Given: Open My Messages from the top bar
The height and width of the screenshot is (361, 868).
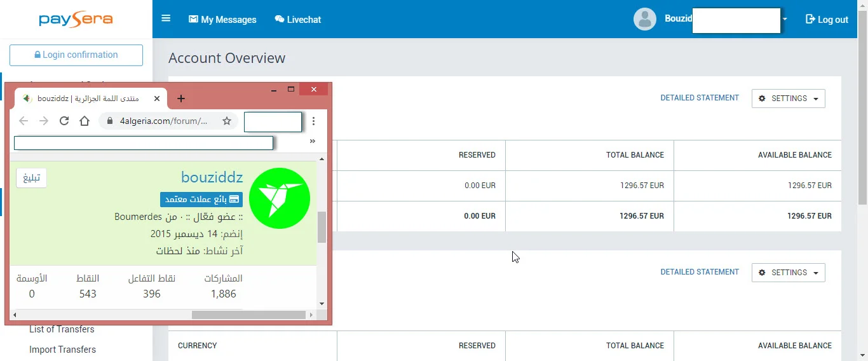Looking at the screenshot, I should (222, 20).
